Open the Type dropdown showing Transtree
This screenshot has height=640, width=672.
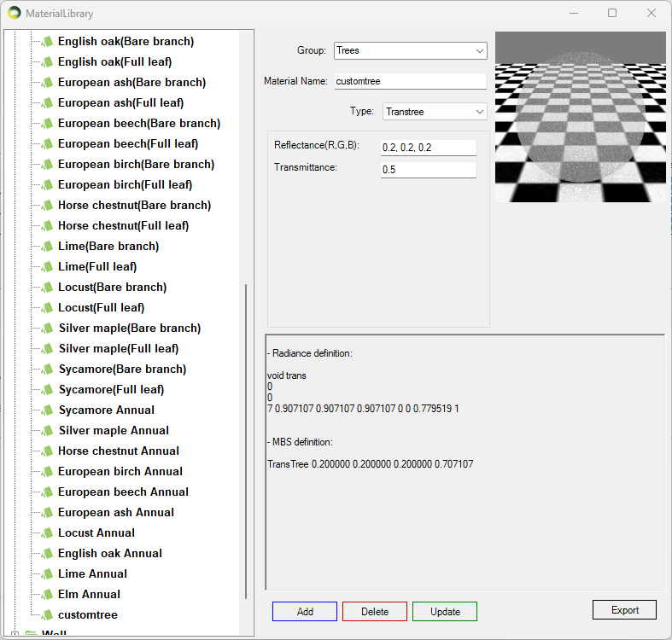pyautogui.click(x=434, y=112)
